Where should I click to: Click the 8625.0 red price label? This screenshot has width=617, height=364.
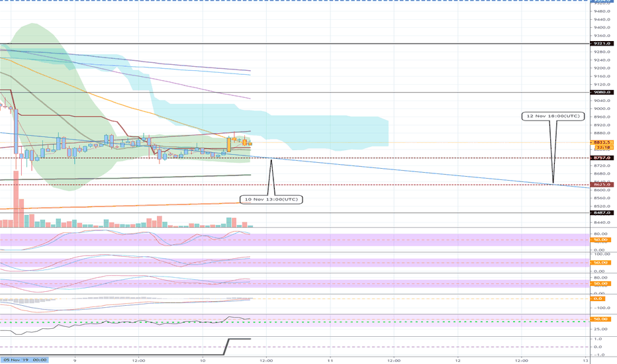click(602, 185)
